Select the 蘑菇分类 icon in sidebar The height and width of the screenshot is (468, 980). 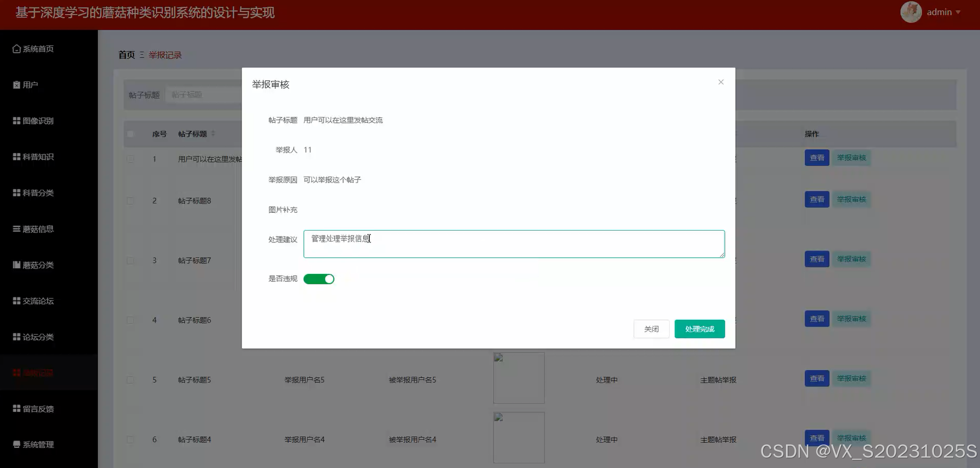(x=16, y=265)
